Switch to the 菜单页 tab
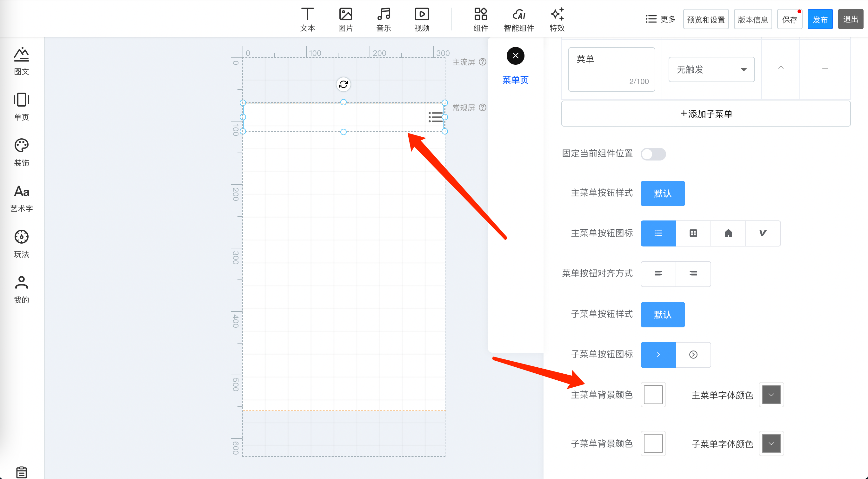Screen dimensions: 868x479 tap(515, 80)
